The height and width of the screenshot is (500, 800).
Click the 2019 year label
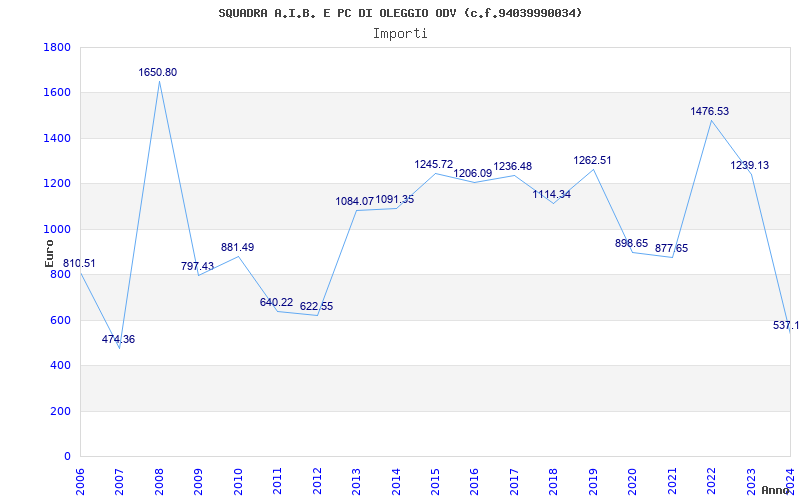pyautogui.click(x=592, y=480)
